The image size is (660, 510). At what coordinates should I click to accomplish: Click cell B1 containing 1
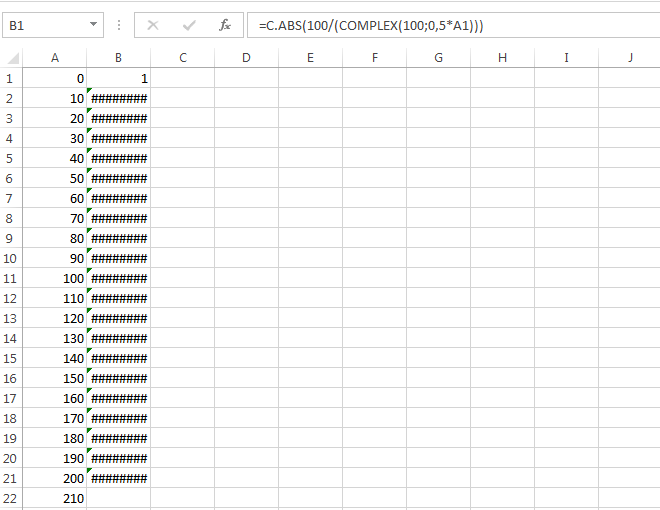[x=118, y=78]
